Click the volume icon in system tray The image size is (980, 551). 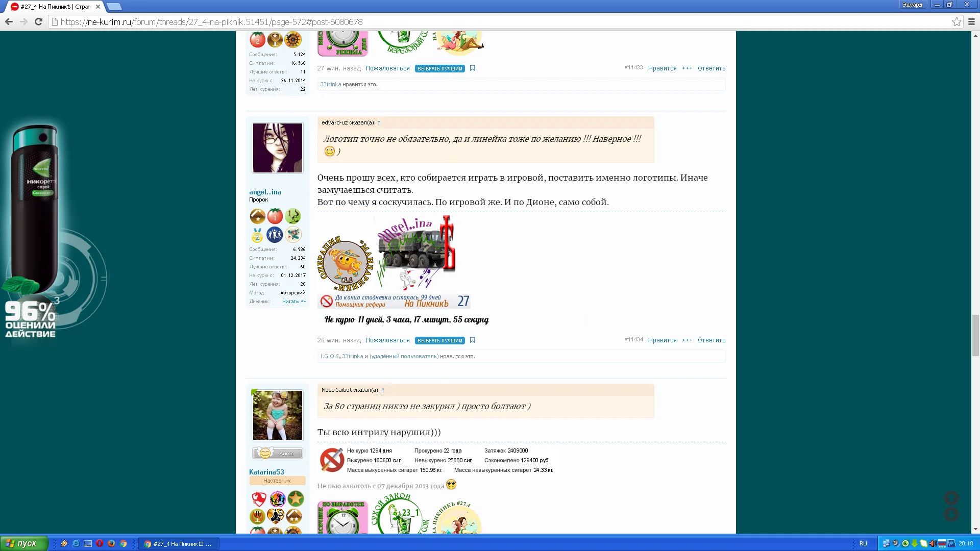(932, 543)
